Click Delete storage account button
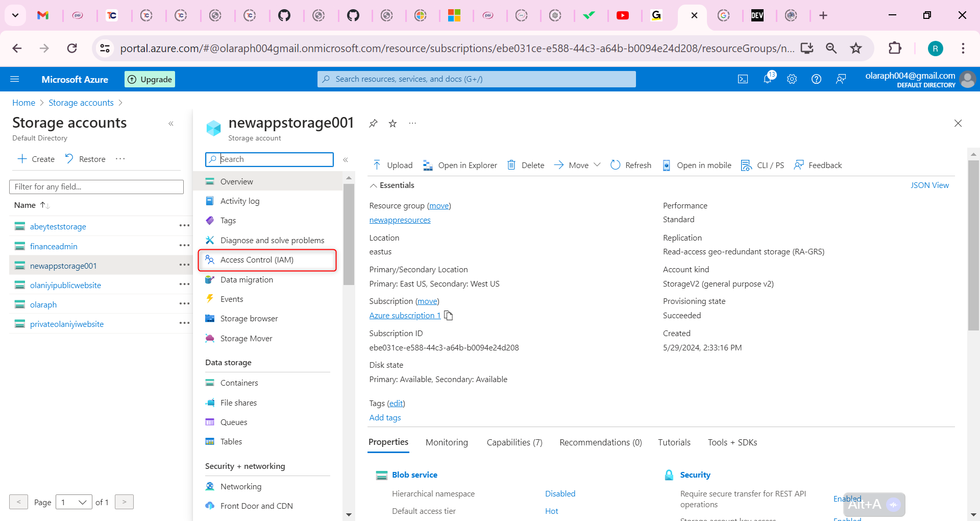980x521 pixels. 525,165
